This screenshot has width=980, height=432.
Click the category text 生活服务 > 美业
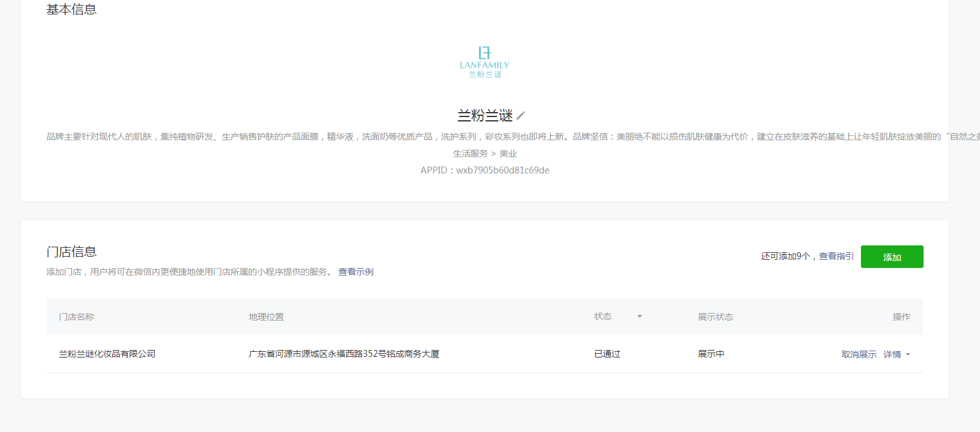click(485, 153)
